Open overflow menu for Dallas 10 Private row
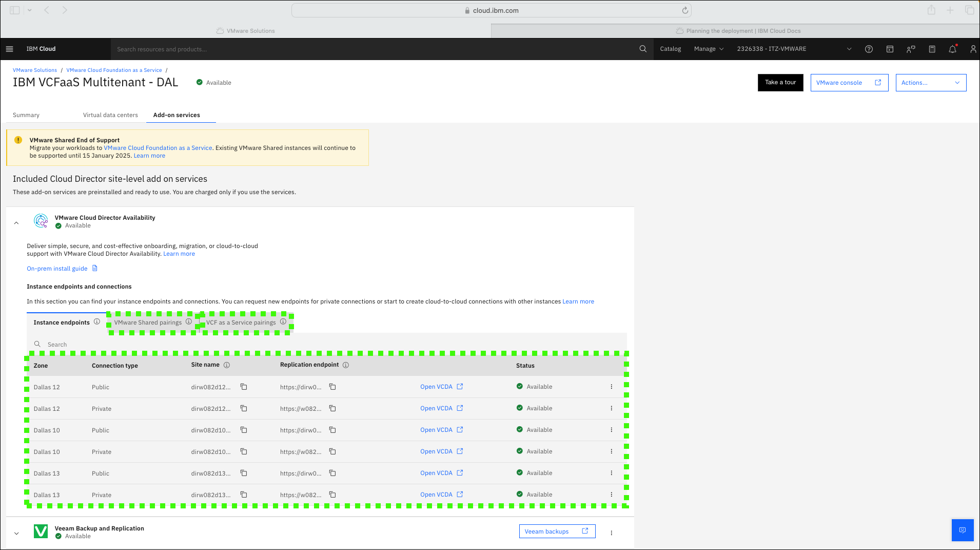The image size is (980, 550). click(612, 451)
